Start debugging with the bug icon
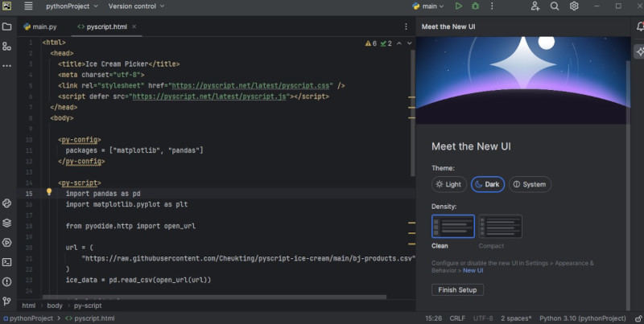The width and height of the screenshot is (644, 324). point(475,6)
